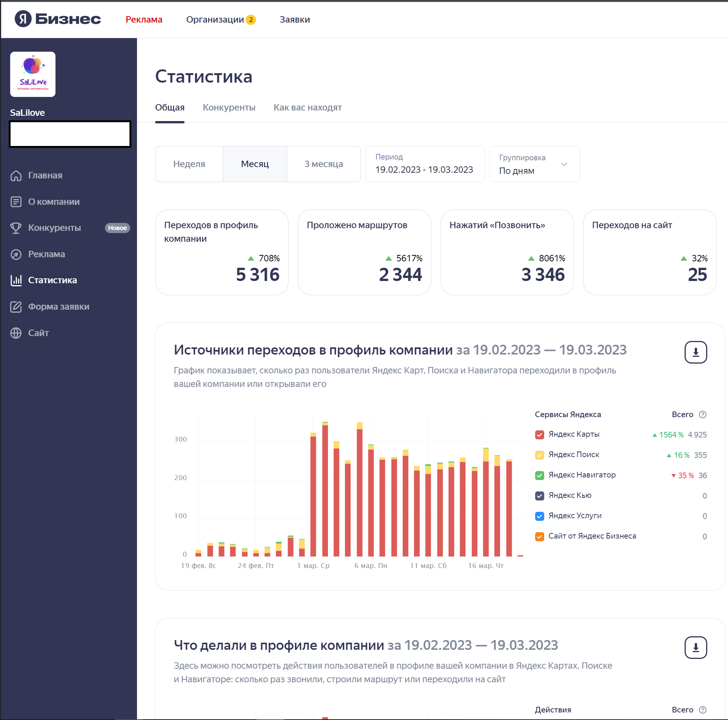728x720 pixels.
Task: Download the Источники переходов chart data
Action: [x=695, y=352]
